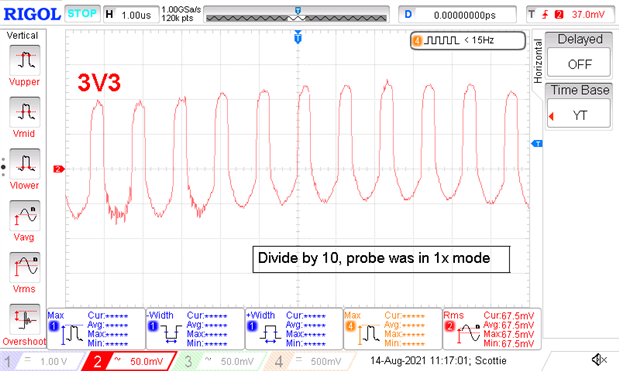Viewport: 619px width, 371px height.
Task: Click the horizontal timebase 1.00us readout
Action: (x=131, y=15)
